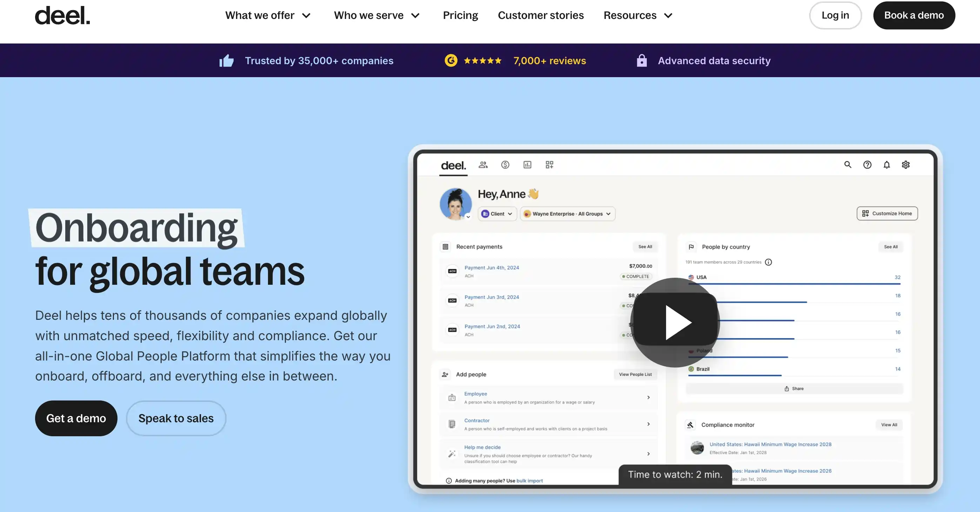Screen dimensions: 980x512
Task: Click the Speak to sales button
Action: 176,418
